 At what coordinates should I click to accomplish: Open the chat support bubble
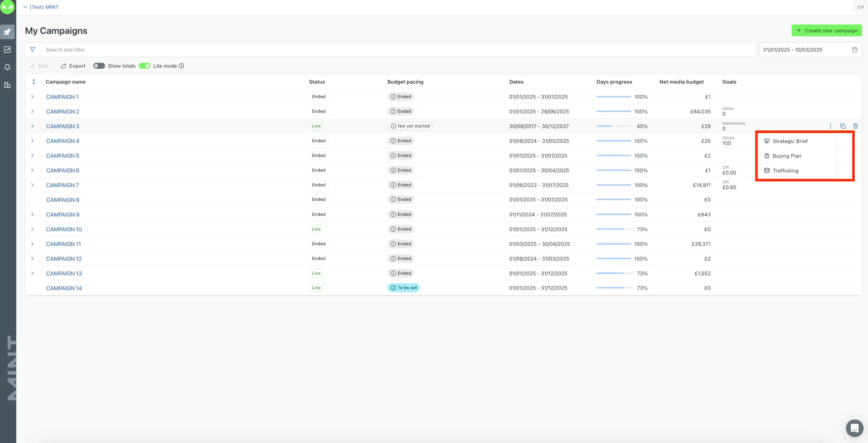click(854, 428)
